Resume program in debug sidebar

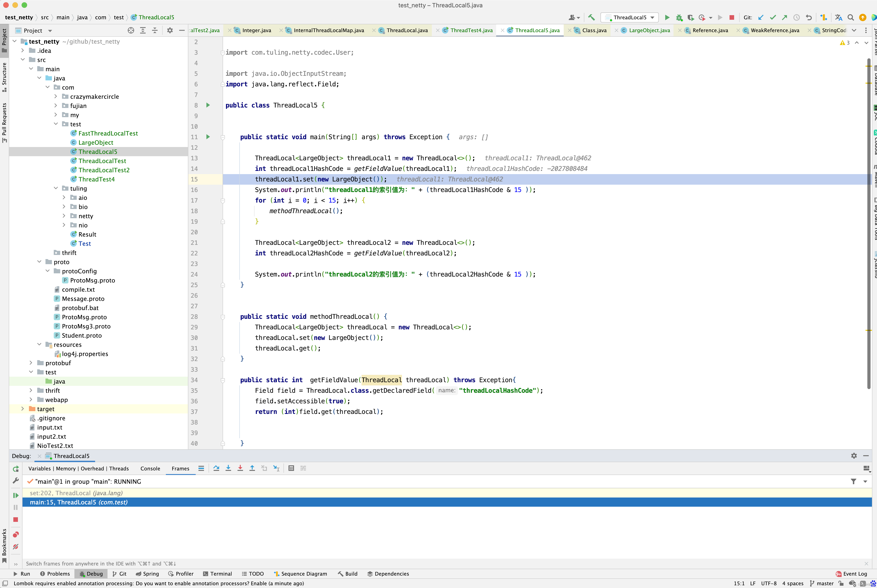pyautogui.click(x=15, y=495)
